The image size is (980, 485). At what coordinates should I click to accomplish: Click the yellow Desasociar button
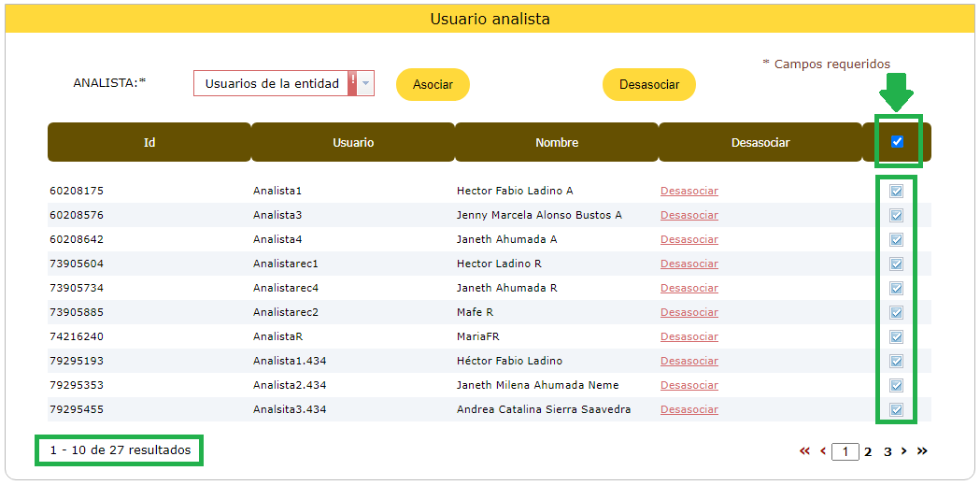coord(648,84)
